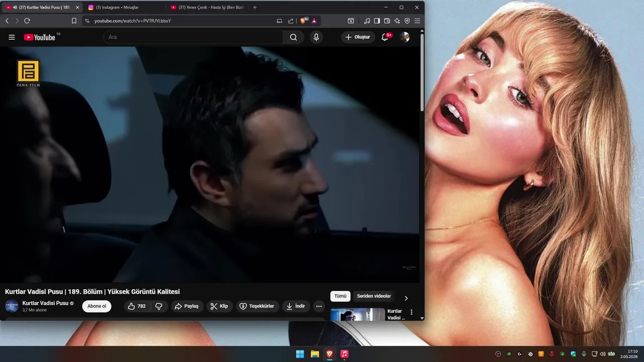Open the music app taskbar icon

click(344, 354)
